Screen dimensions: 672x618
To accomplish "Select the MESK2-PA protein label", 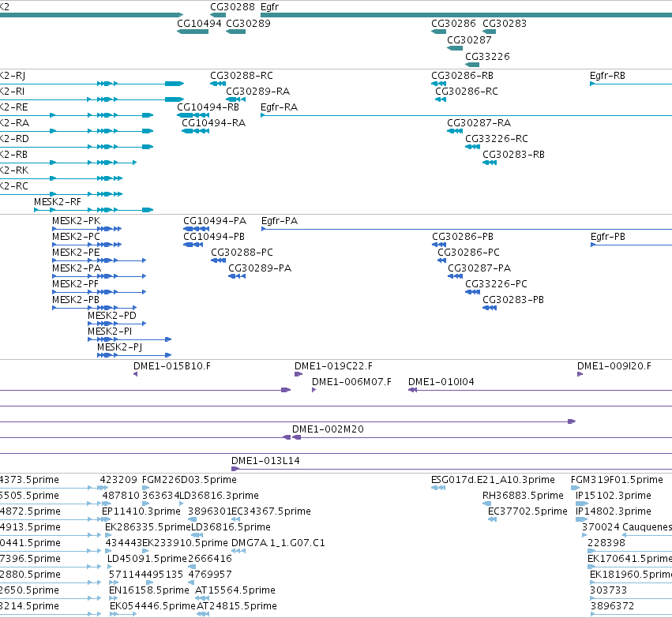I will pyautogui.click(x=77, y=268).
